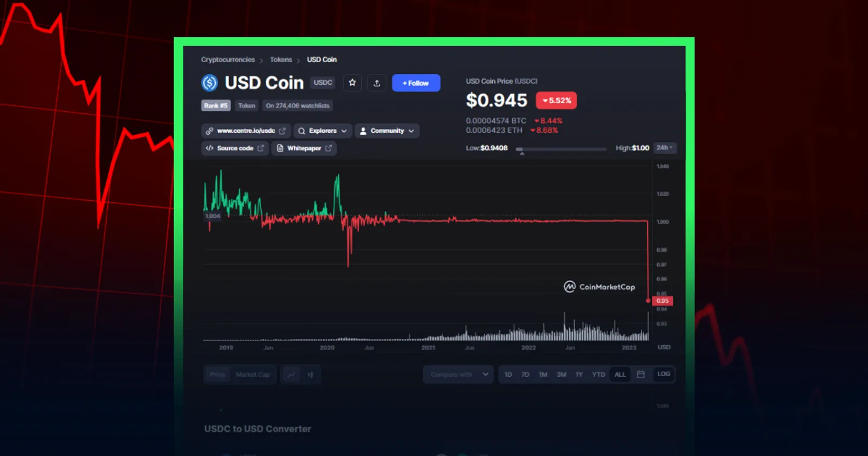Click the USD Coin logo icon
The image size is (868, 456).
209,83
